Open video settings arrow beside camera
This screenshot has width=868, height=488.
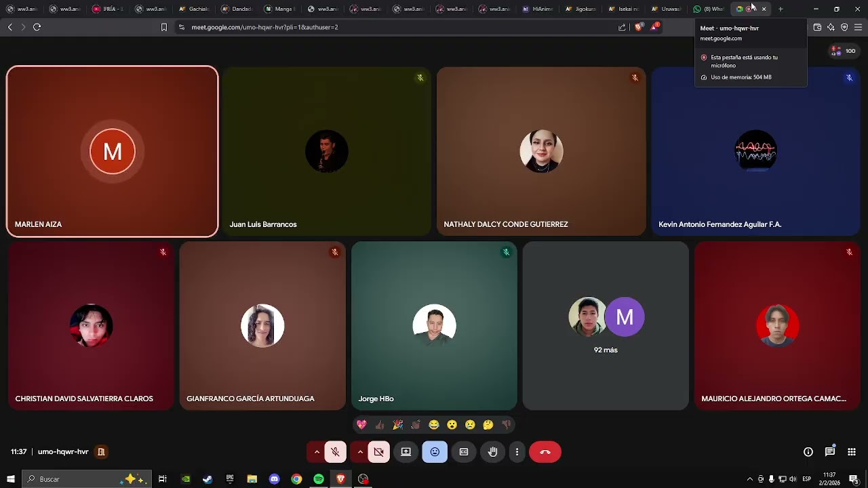click(x=359, y=452)
